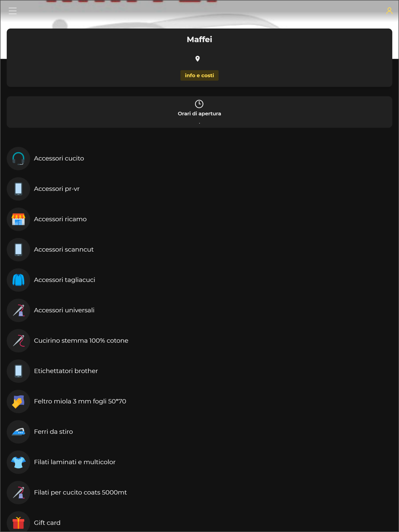This screenshot has height=532, width=399.
Task: Select the headphones icon for Accessori cucito
Action: point(18,158)
